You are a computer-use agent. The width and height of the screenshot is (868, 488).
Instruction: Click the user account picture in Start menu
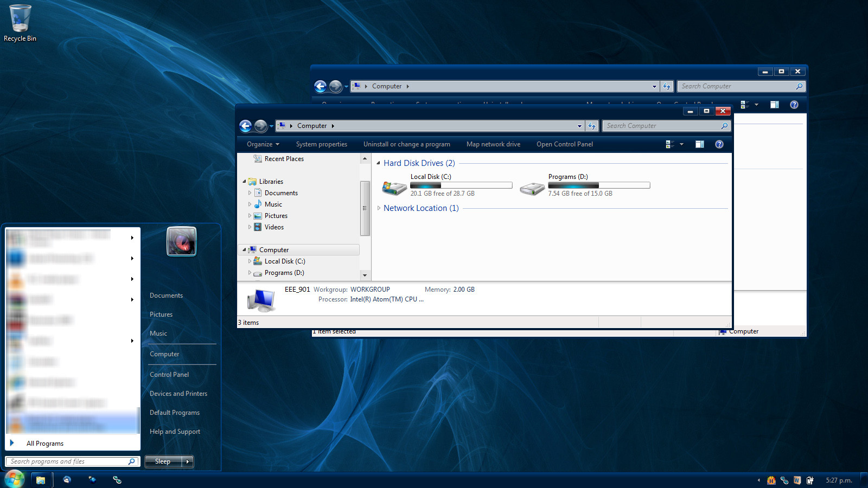pos(182,241)
